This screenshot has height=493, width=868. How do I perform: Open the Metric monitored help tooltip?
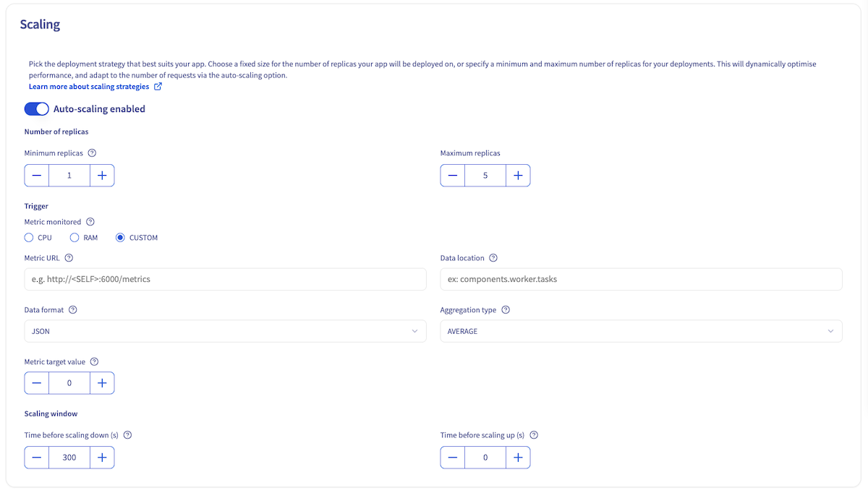pyautogui.click(x=90, y=221)
